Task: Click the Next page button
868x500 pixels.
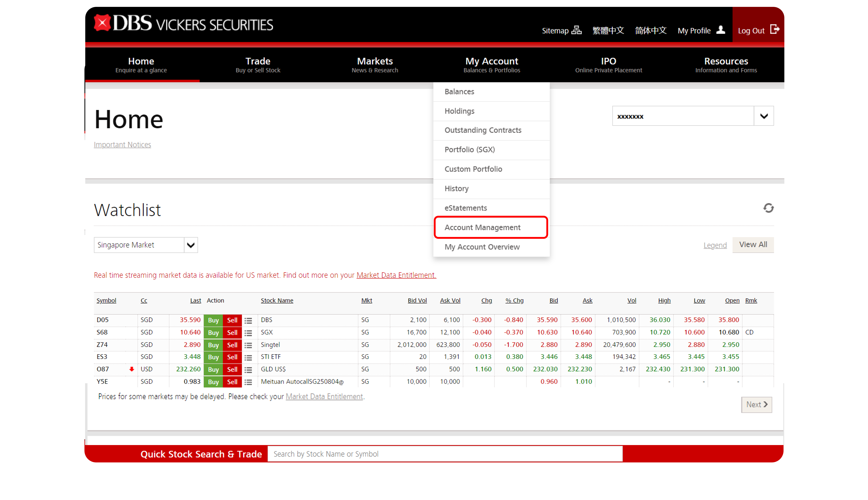Action: coord(757,404)
